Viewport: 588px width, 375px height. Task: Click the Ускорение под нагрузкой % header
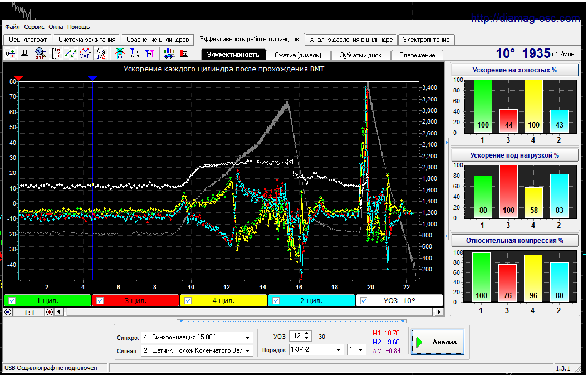[514, 155]
